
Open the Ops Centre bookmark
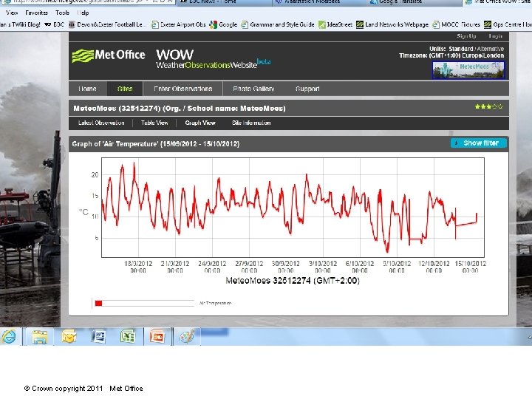[508, 24]
